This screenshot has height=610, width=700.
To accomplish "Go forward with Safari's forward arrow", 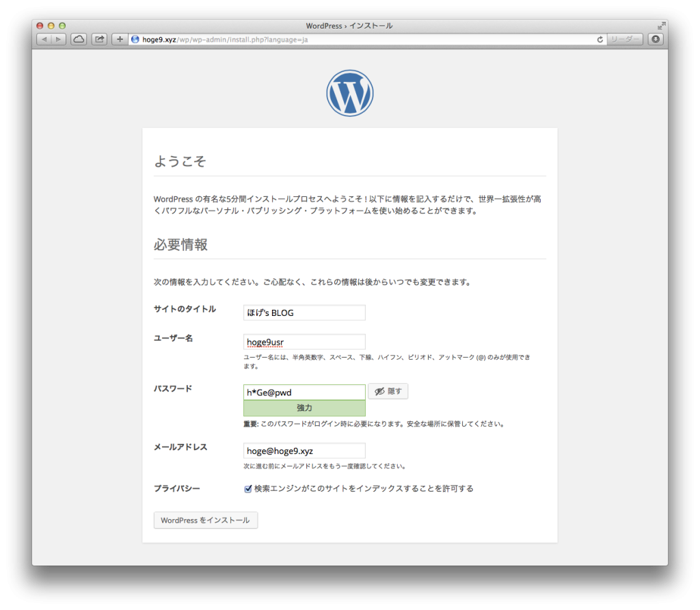I will (59, 39).
